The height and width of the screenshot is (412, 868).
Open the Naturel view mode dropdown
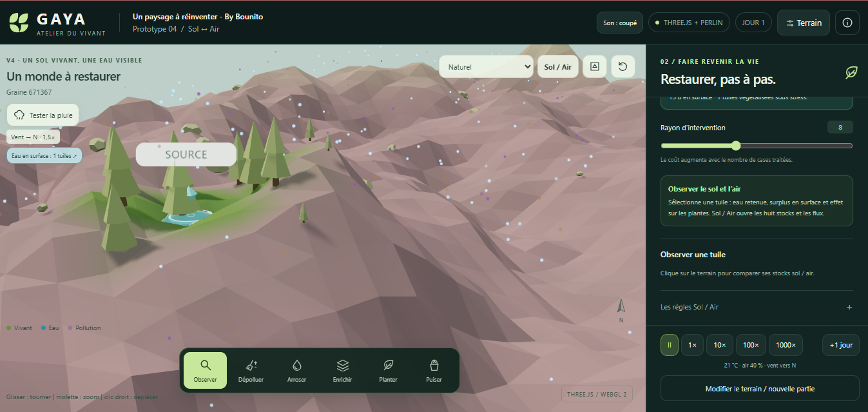click(487, 66)
